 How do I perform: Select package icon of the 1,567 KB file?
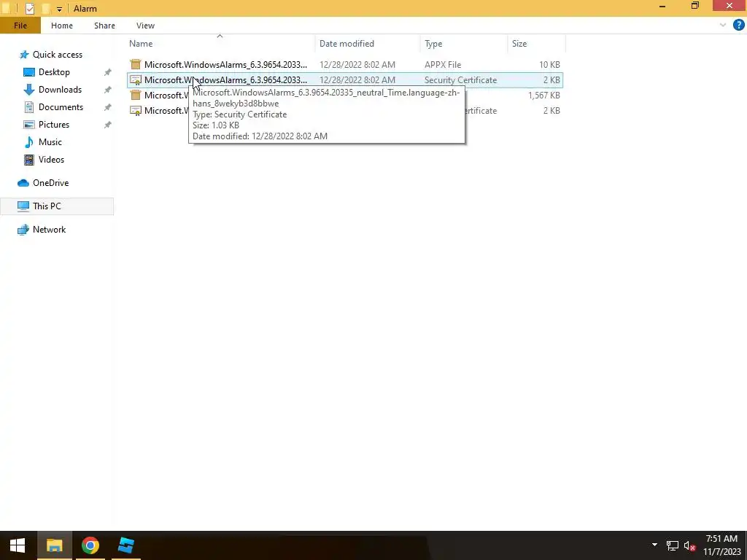(136, 95)
